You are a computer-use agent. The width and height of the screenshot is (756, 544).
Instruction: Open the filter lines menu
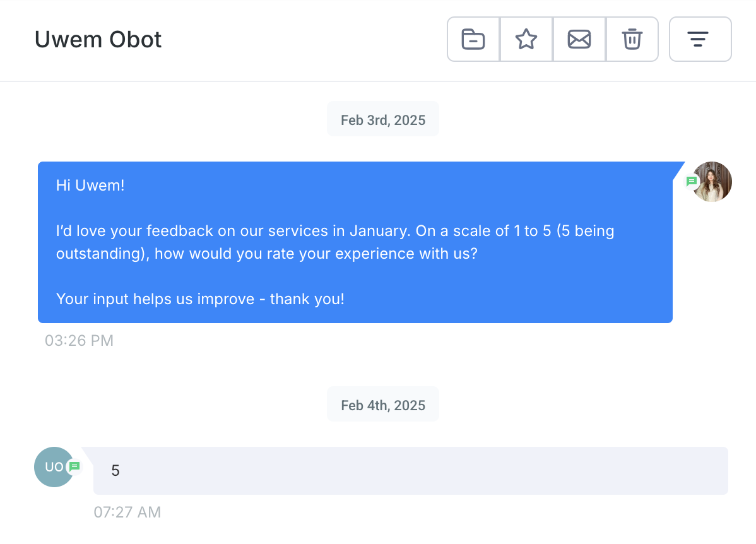tap(700, 39)
